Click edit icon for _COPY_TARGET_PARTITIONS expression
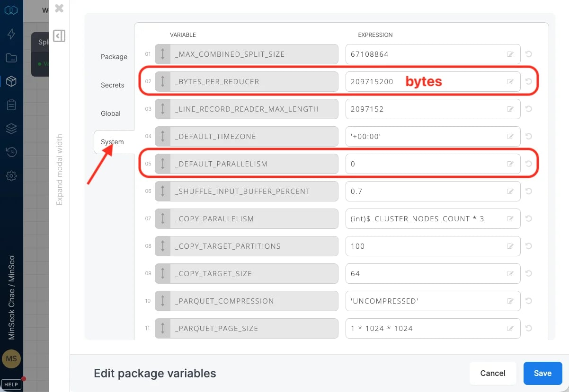Screen dimensions: 569x392 tap(510, 246)
